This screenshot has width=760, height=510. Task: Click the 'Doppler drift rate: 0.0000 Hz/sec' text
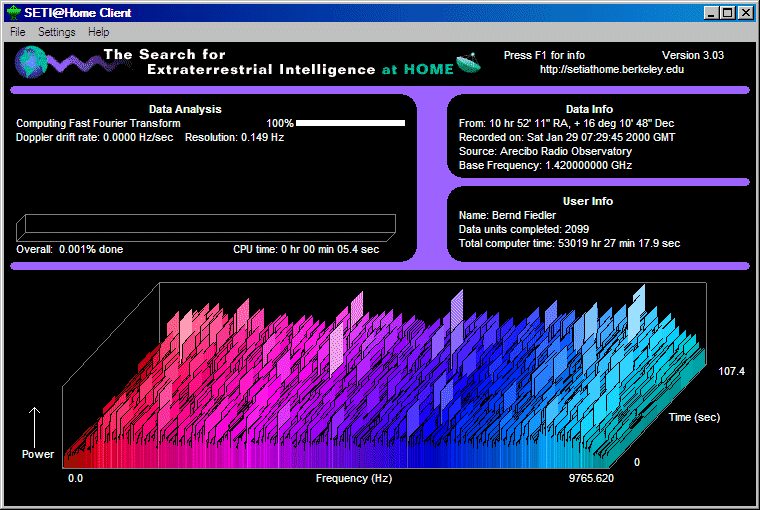tap(95, 137)
